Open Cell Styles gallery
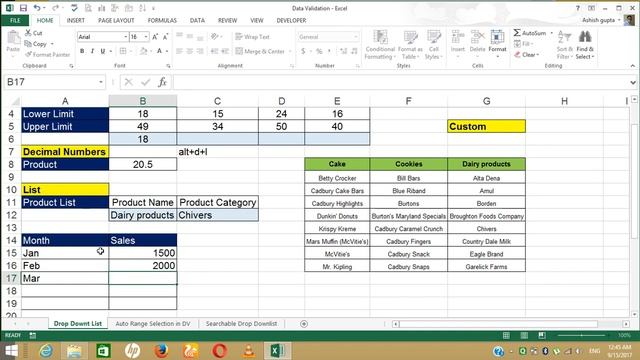 [x=433, y=45]
